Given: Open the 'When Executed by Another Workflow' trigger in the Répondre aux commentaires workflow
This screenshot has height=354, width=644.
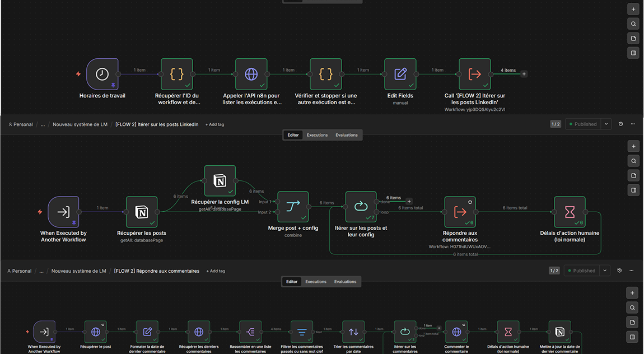Looking at the screenshot, I should point(44,332).
